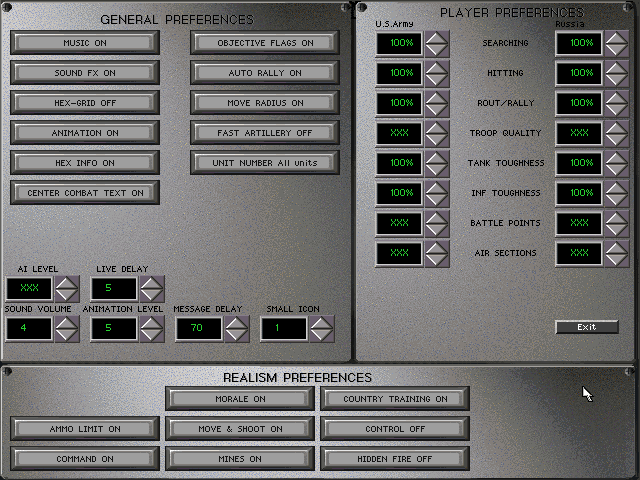Increase U.S.Army INF TOUGHNESS value
Image resolution: width=640 pixels, height=480 pixels.
437,187
